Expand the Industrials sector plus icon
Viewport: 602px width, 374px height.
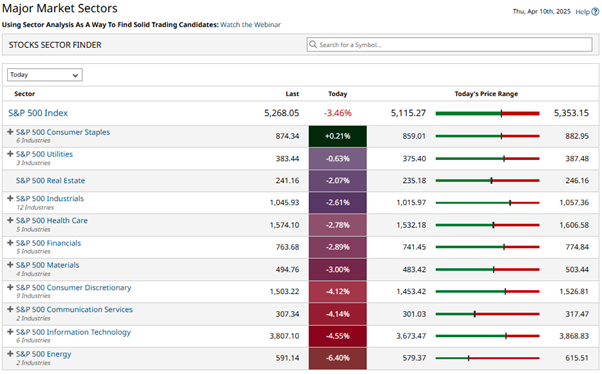click(10, 198)
